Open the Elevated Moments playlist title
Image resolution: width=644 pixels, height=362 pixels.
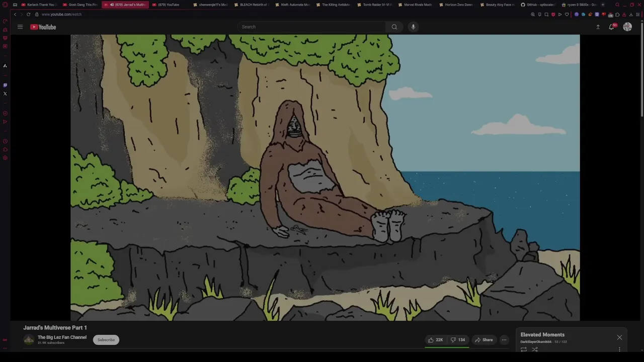click(542, 334)
